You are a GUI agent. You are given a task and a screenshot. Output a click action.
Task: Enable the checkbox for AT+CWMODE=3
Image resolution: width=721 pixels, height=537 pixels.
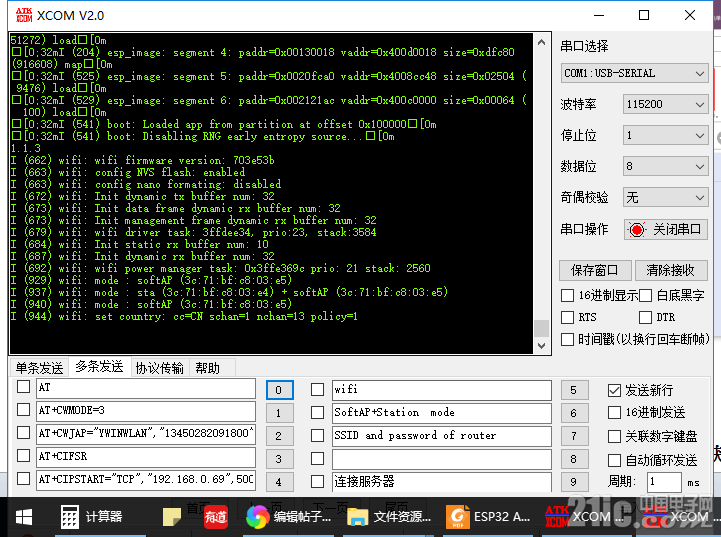23,410
